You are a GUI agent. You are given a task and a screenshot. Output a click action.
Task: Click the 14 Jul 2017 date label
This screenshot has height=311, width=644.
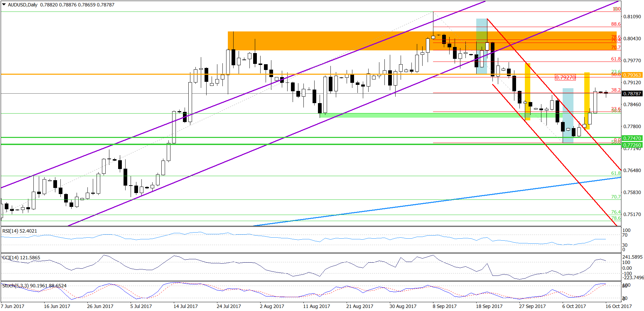[x=186, y=306]
